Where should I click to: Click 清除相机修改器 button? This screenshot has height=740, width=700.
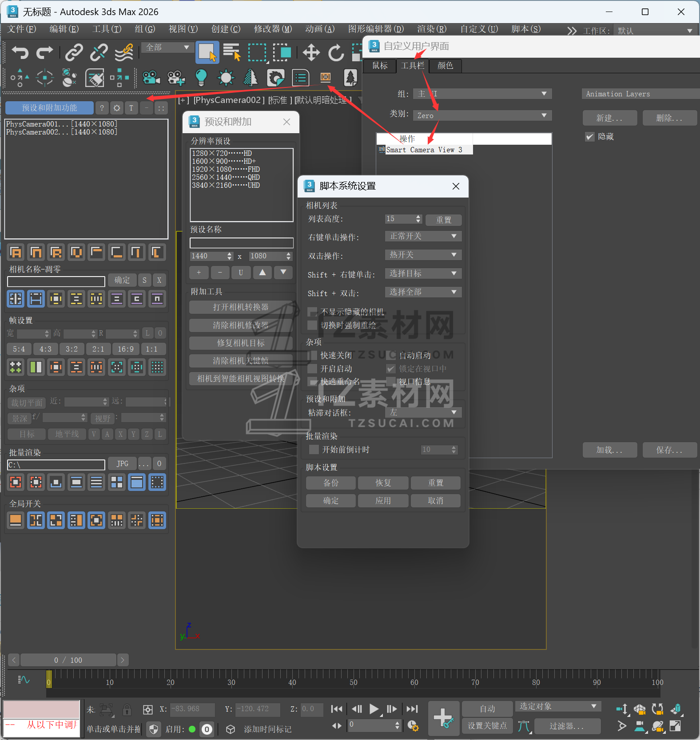241,325
